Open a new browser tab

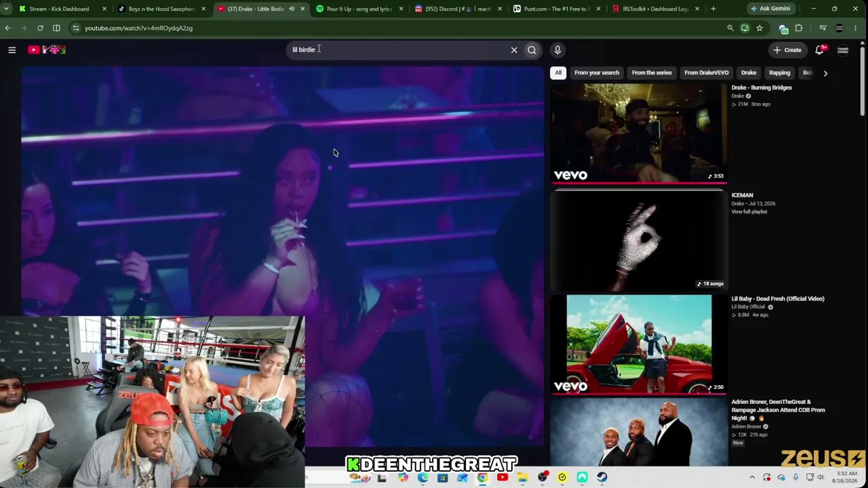click(713, 9)
